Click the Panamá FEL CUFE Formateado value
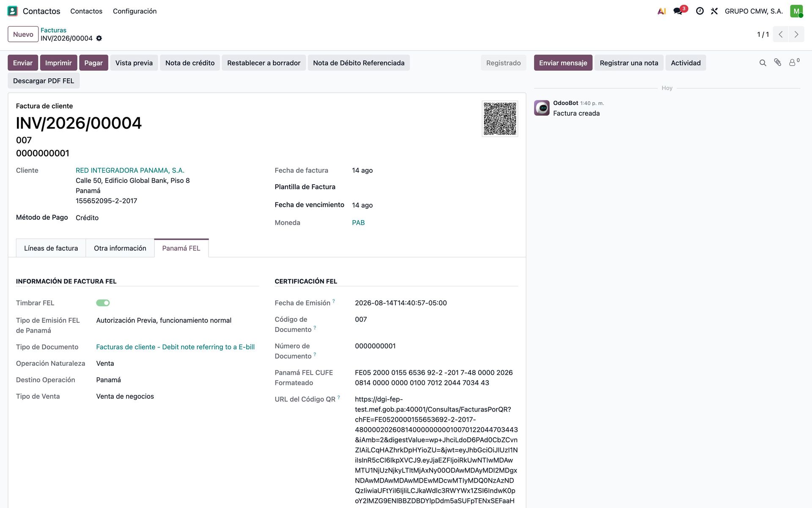This screenshot has width=812, height=508. click(433, 378)
